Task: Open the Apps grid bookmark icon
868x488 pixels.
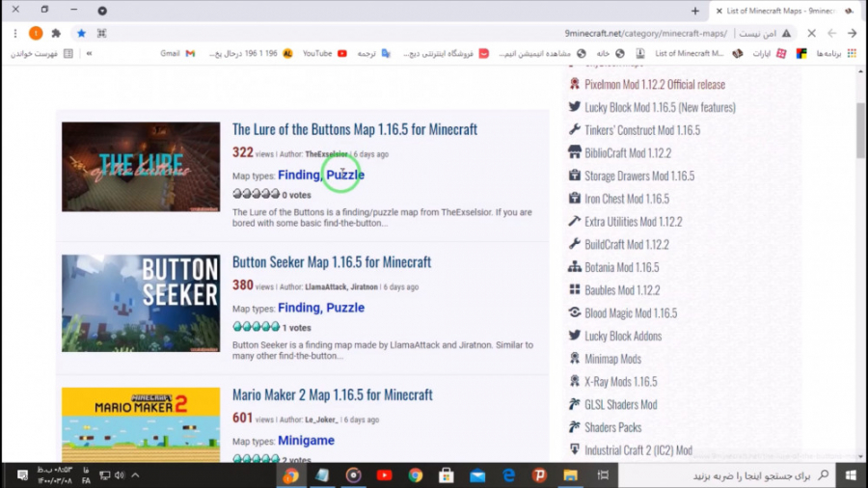Action: pos(852,53)
